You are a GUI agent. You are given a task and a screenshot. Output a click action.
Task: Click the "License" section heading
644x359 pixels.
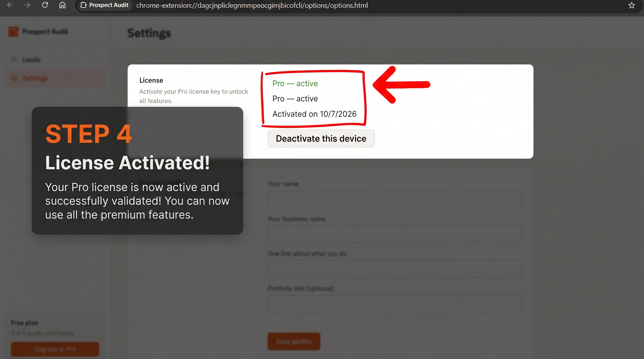(x=151, y=80)
